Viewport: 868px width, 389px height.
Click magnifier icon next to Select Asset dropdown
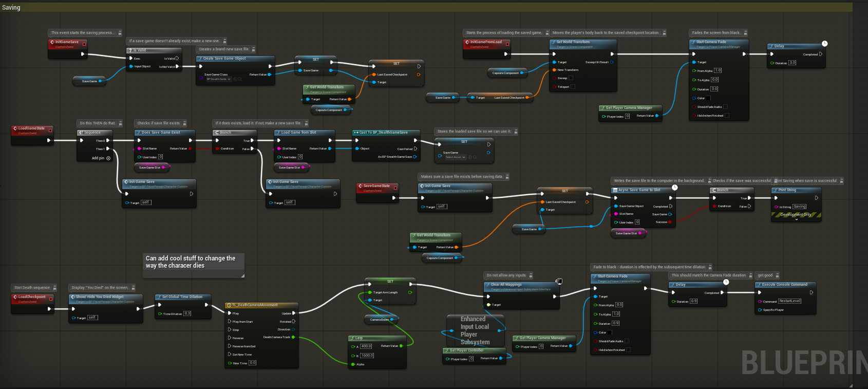475,157
